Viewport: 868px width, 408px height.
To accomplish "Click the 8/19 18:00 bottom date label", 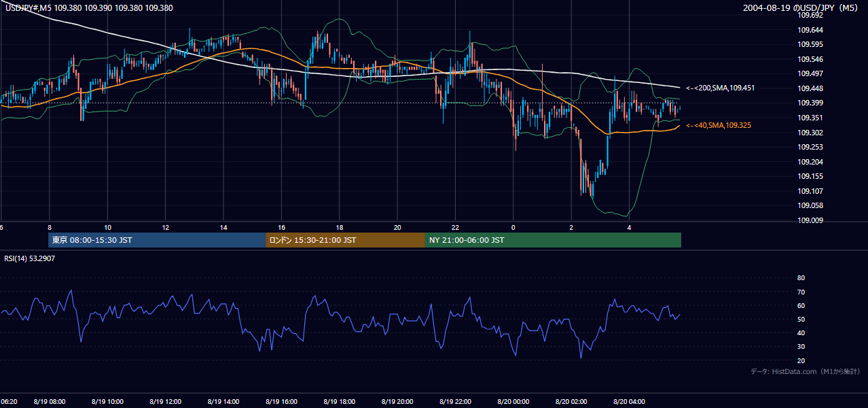I will coord(340,402).
